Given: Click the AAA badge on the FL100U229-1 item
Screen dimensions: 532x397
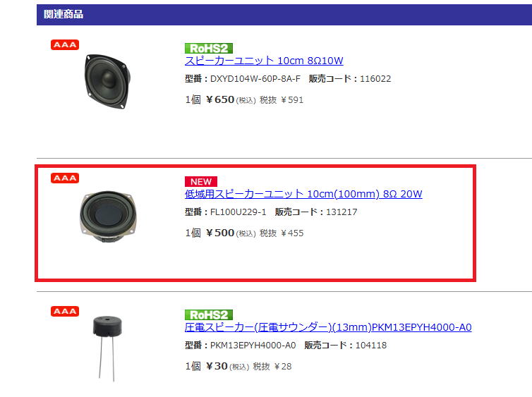Looking at the screenshot, I should point(65,178).
